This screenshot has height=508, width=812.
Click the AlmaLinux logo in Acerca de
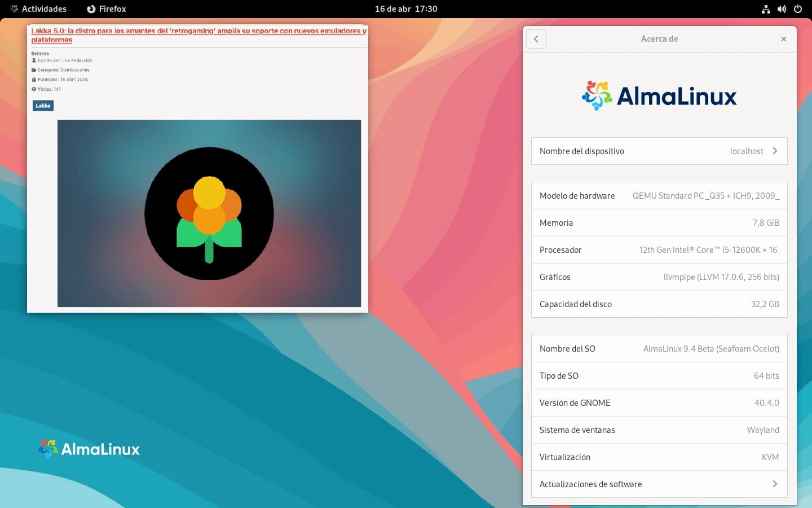coord(659,95)
